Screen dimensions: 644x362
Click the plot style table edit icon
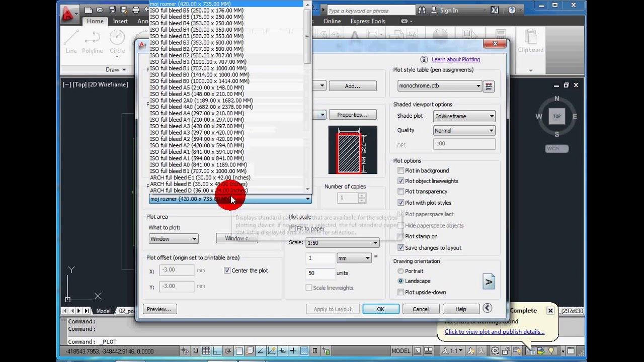pos(488,86)
